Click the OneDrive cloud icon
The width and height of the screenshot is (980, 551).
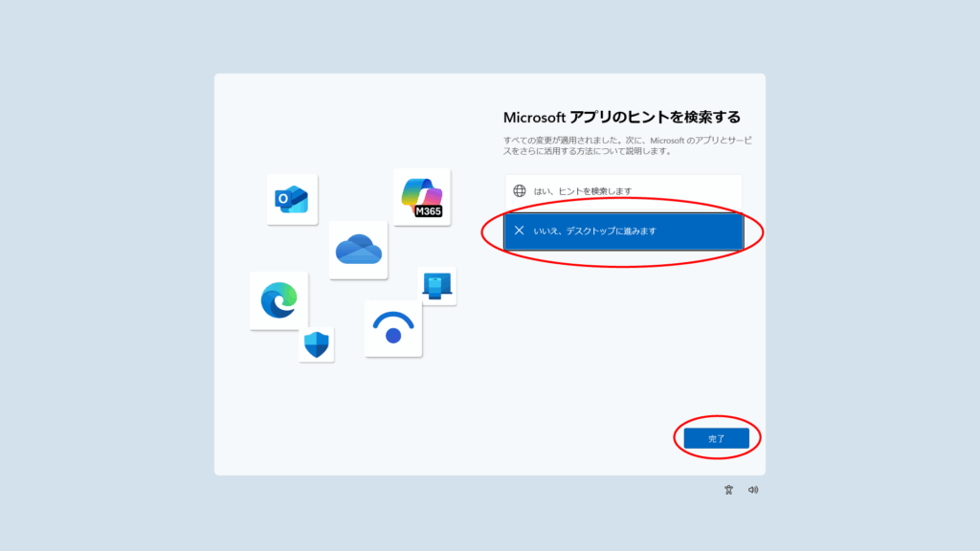358,250
